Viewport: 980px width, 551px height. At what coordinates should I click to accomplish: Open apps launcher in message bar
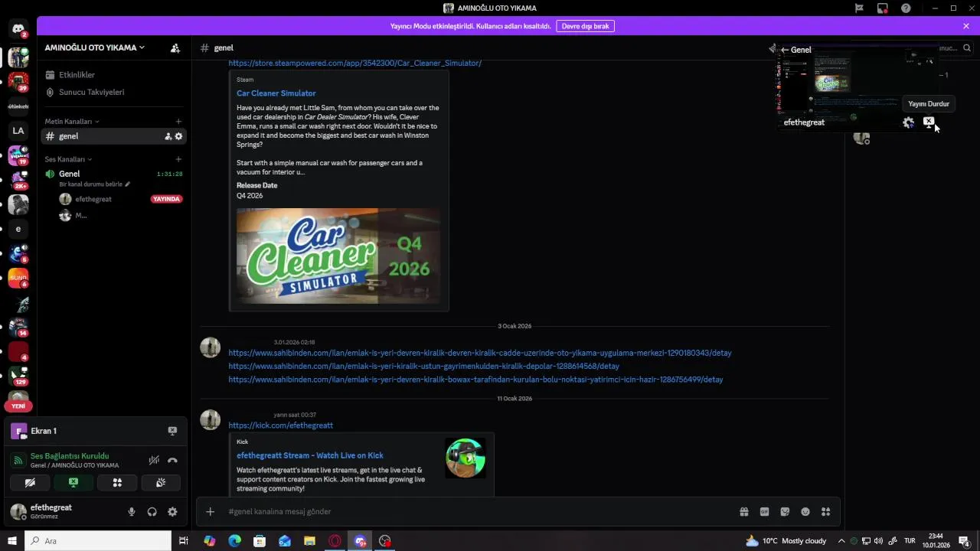(825, 511)
